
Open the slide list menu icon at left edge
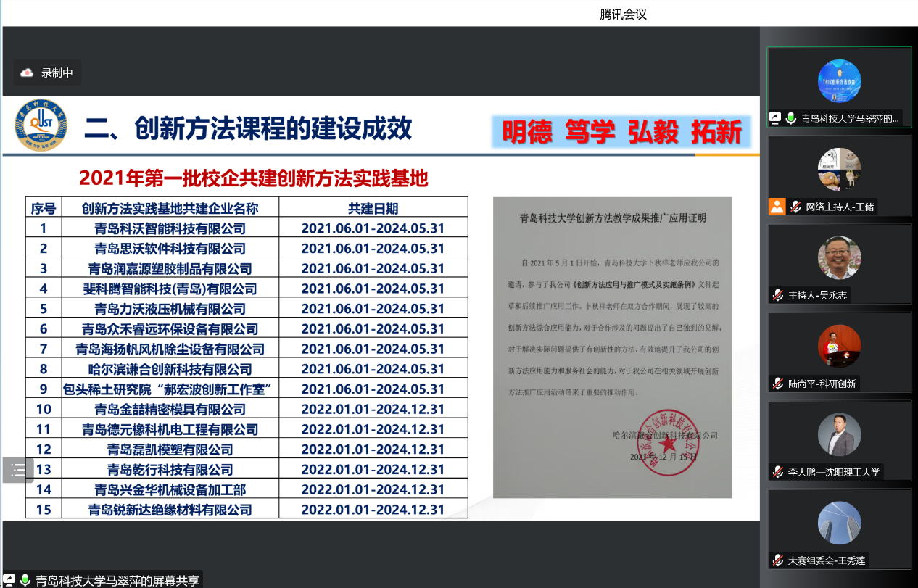tap(19, 470)
